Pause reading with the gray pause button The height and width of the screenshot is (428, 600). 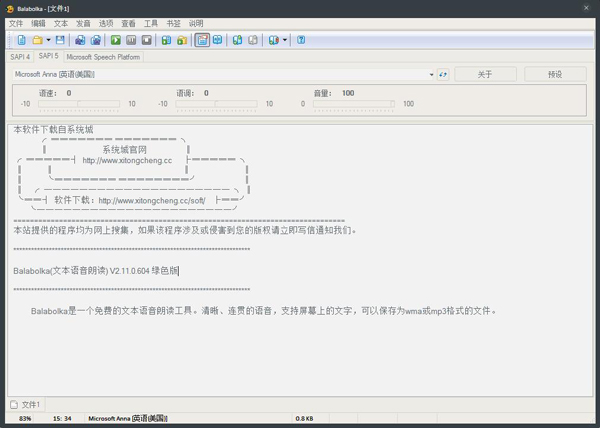(131, 40)
